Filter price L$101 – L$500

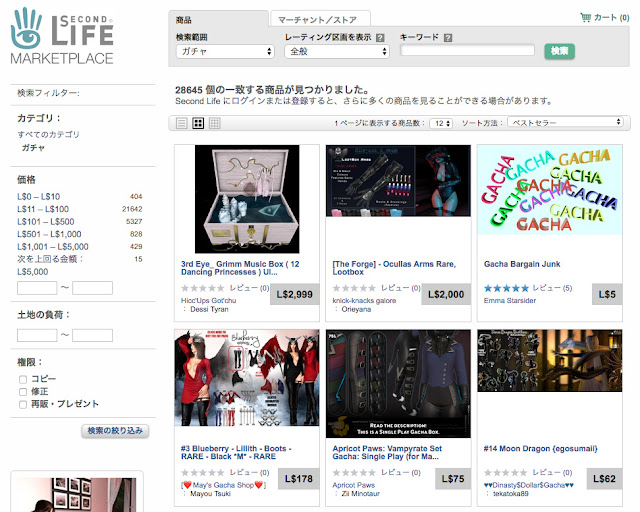pos(46,222)
